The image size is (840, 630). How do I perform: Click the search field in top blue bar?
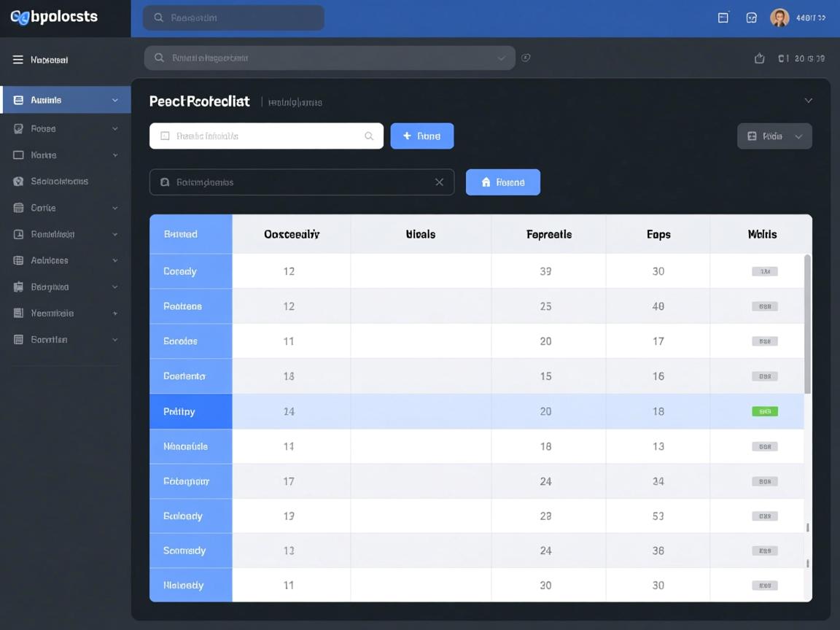click(x=233, y=18)
